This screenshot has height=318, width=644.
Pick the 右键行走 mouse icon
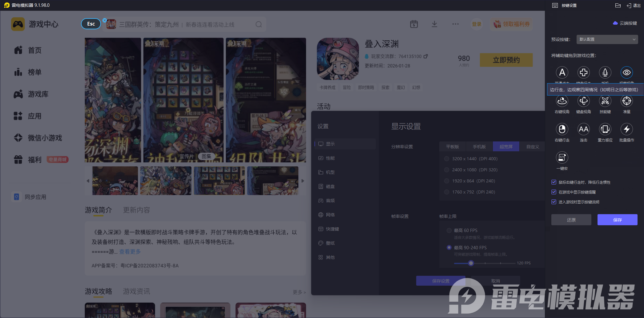click(562, 129)
